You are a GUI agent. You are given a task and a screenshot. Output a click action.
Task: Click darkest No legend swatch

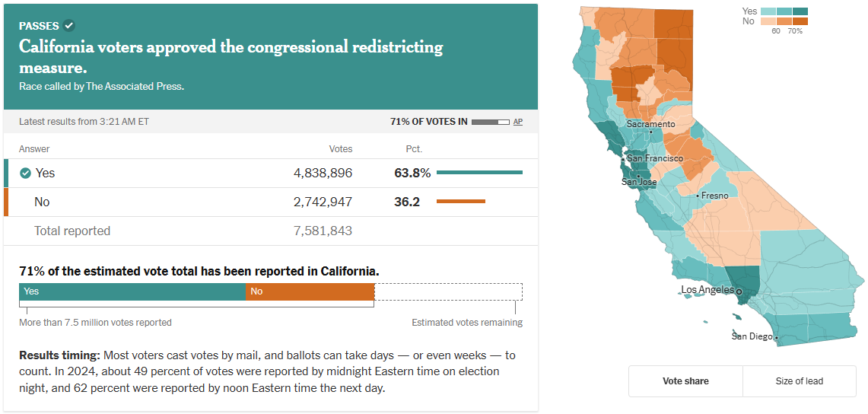pos(800,21)
